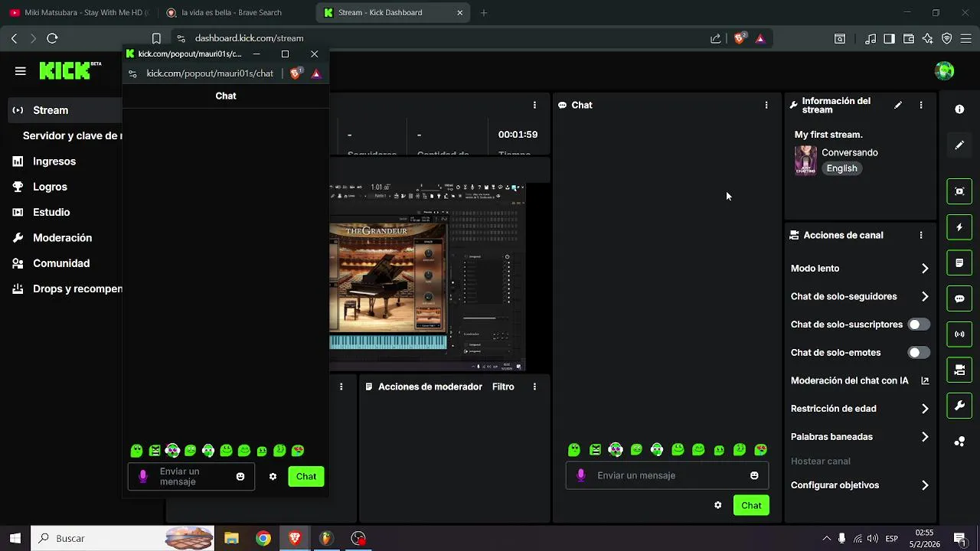This screenshot has height=551, width=980.
Task: Open the three-dot menu of Acciones de moderador
Action: click(x=534, y=386)
